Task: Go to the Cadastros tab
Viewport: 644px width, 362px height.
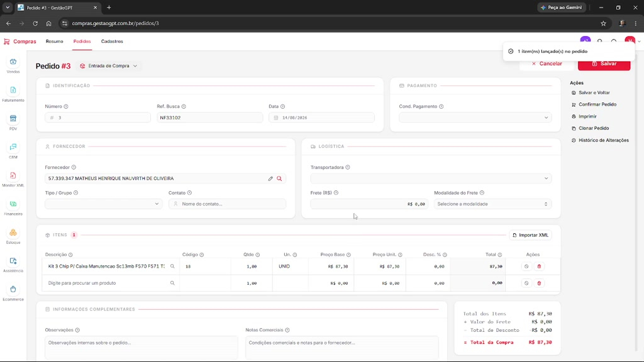Action: (x=112, y=41)
